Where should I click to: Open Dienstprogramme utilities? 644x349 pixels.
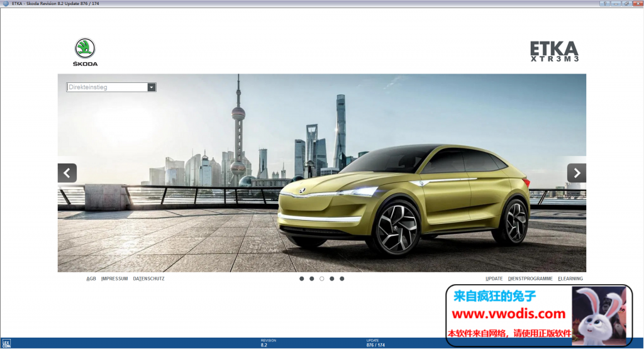(x=530, y=279)
